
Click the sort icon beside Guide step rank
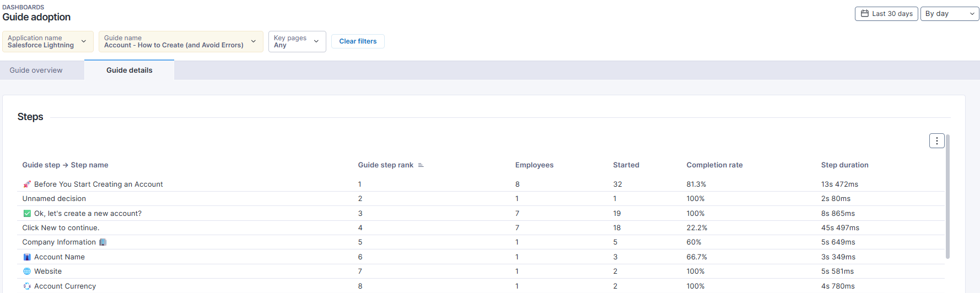point(421,165)
